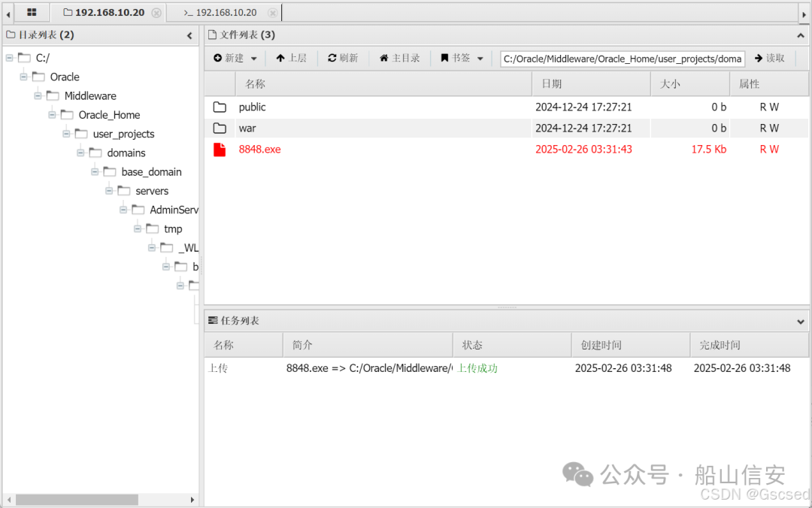Collapse the Middleware tree node
This screenshot has width=812, height=508.
coord(38,95)
